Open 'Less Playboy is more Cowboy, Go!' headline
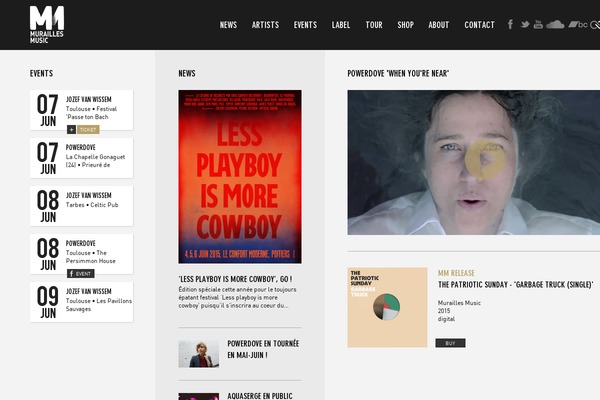Screen dimensions: 600x400 coord(235,279)
